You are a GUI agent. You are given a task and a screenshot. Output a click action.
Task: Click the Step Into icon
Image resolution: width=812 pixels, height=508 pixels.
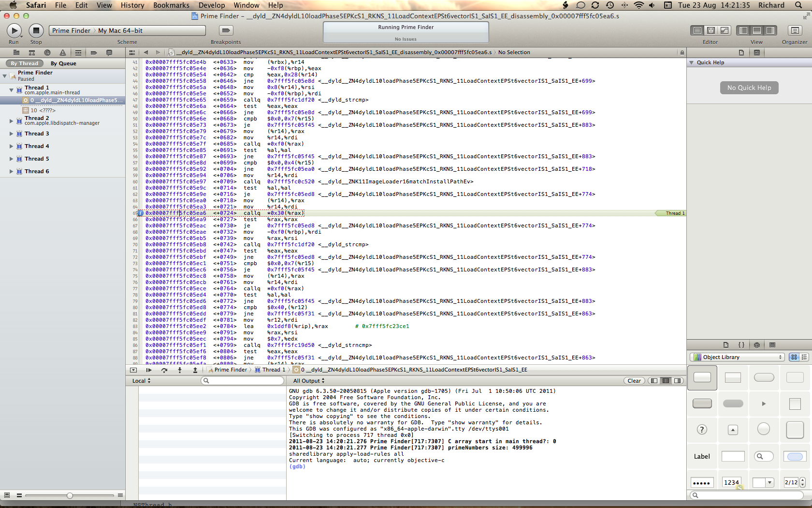tap(180, 370)
